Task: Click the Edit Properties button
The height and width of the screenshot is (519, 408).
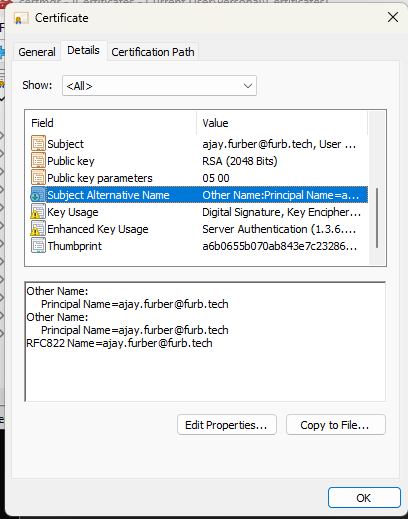Action: point(227,425)
